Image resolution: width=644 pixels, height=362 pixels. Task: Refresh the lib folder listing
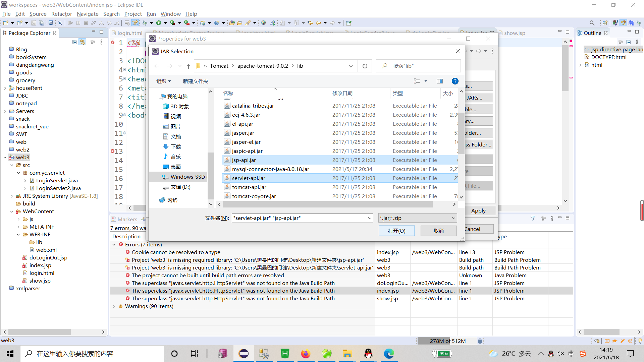pyautogui.click(x=365, y=66)
